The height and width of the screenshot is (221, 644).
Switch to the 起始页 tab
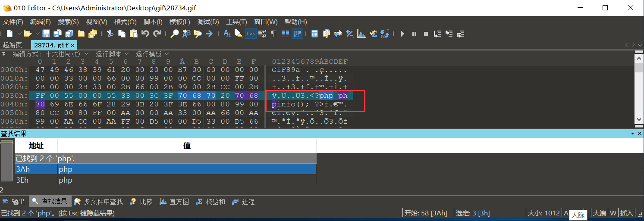click(x=12, y=45)
